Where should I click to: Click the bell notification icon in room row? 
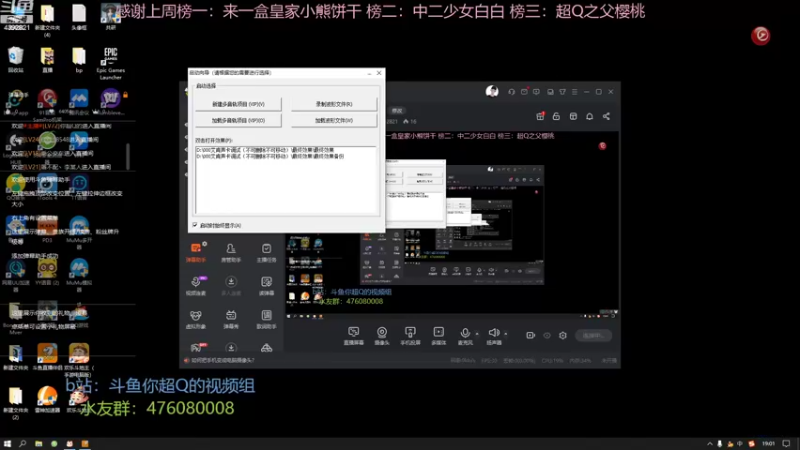pos(589,116)
